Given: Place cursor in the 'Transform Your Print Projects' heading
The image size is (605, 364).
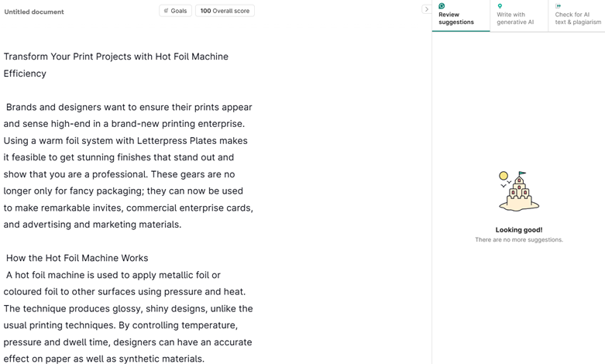Looking at the screenshot, I should 115,57.
